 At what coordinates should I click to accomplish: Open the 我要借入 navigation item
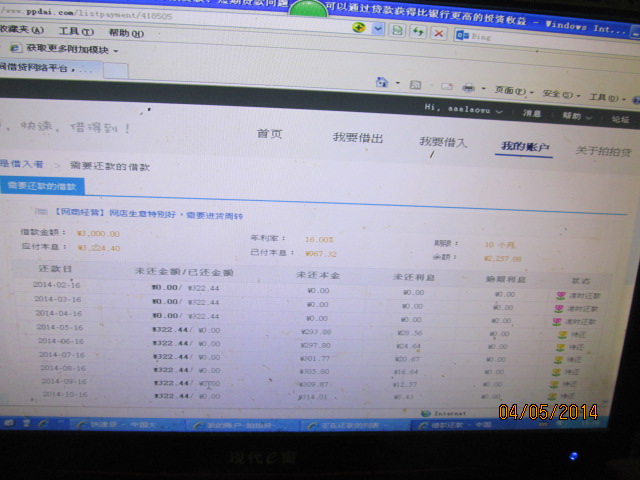click(x=443, y=142)
